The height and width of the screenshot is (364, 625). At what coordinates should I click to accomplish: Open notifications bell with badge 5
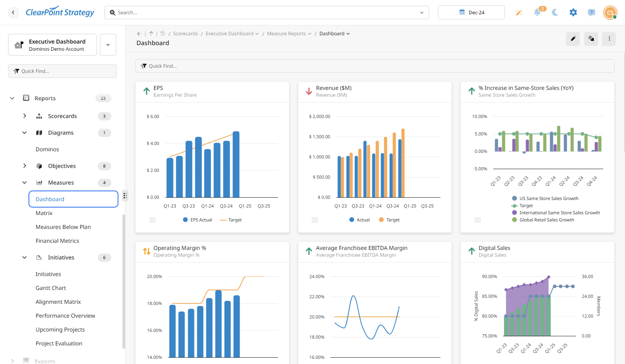point(537,12)
